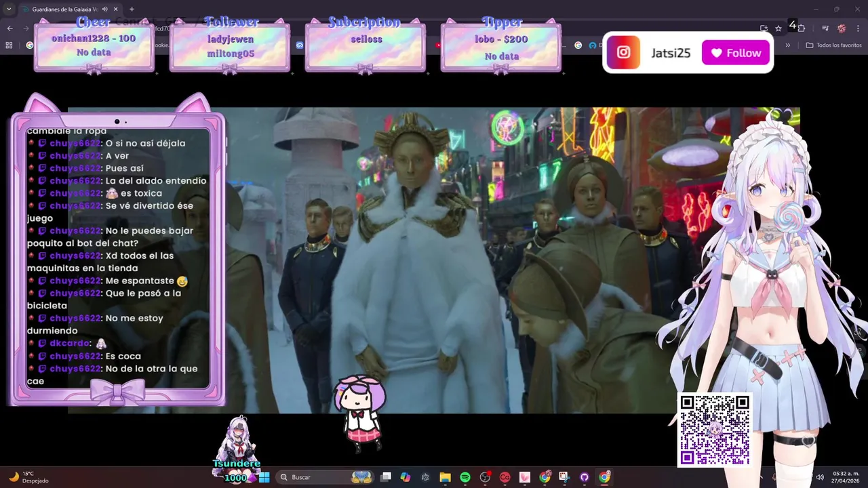Click chat message 'Es coca'

pos(123,356)
